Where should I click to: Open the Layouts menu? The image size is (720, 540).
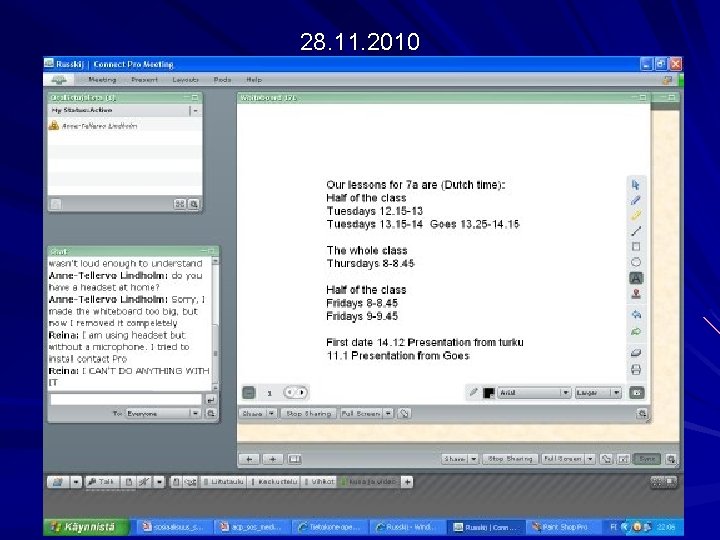(186, 79)
